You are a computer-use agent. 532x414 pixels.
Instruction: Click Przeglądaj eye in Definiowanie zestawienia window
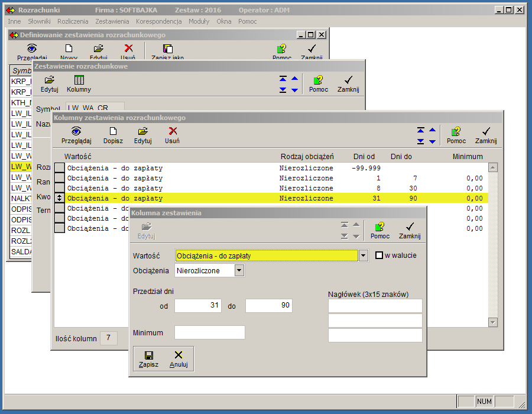pyautogui.click(x=32, y=48)
